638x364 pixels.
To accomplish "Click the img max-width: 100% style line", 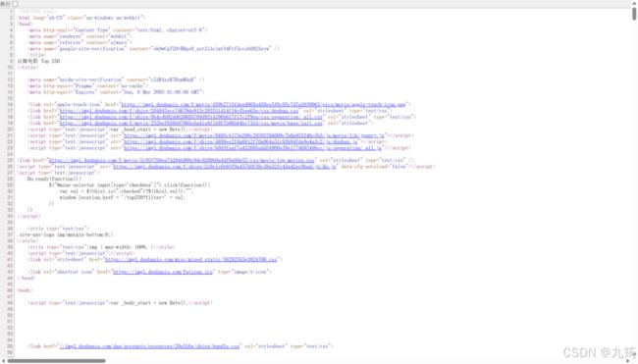I will (x=101, y=247).
